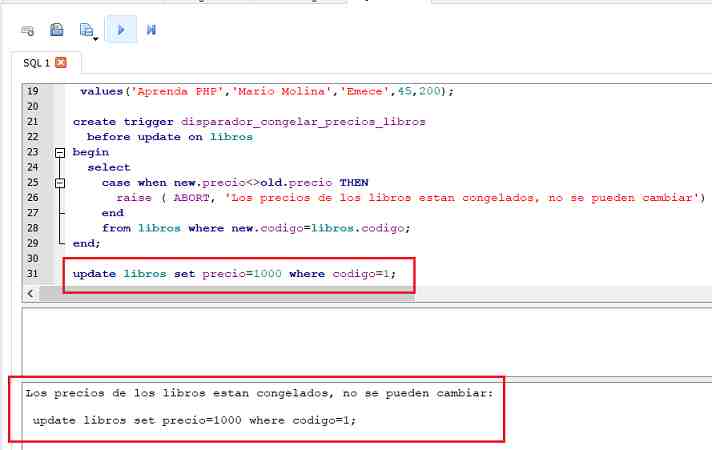Click inside the empty results grid area
712x450 pixels.
[367, 341]
